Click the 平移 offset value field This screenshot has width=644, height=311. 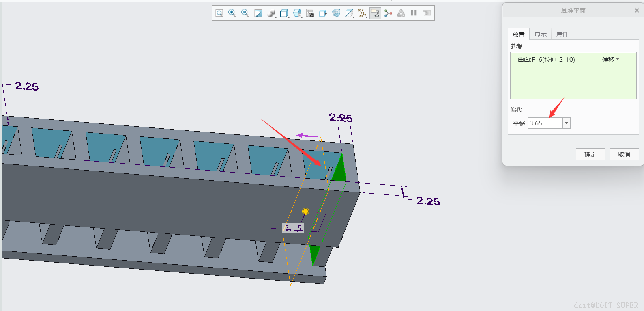coord(545,123)
